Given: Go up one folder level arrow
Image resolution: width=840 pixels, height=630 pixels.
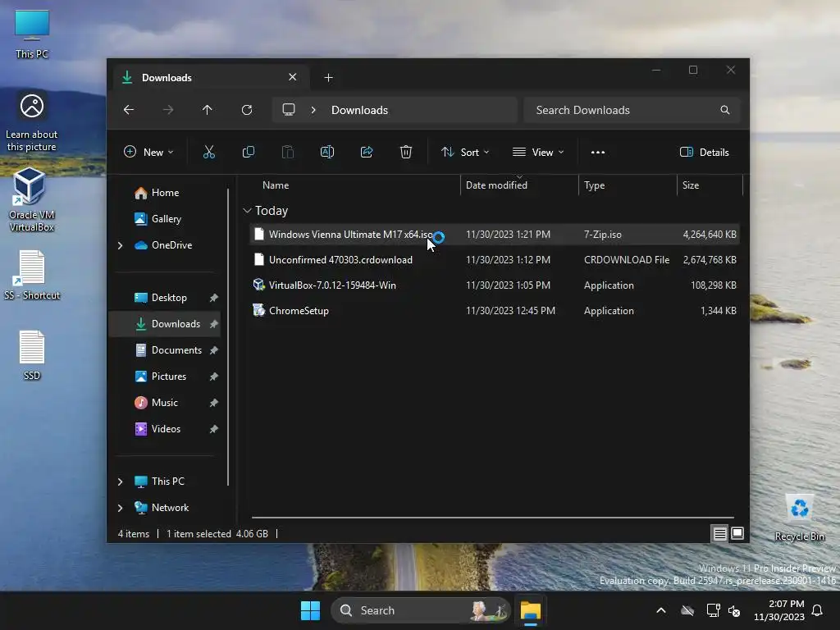Looking at the screenshot, I should tap(208, 110).
